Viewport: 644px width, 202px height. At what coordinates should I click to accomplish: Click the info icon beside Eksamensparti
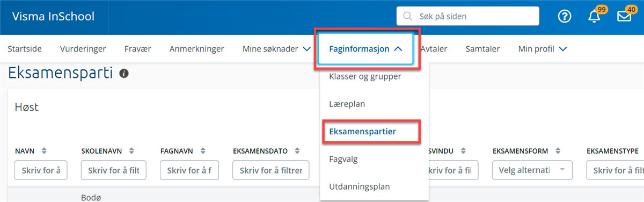(124, 74)
